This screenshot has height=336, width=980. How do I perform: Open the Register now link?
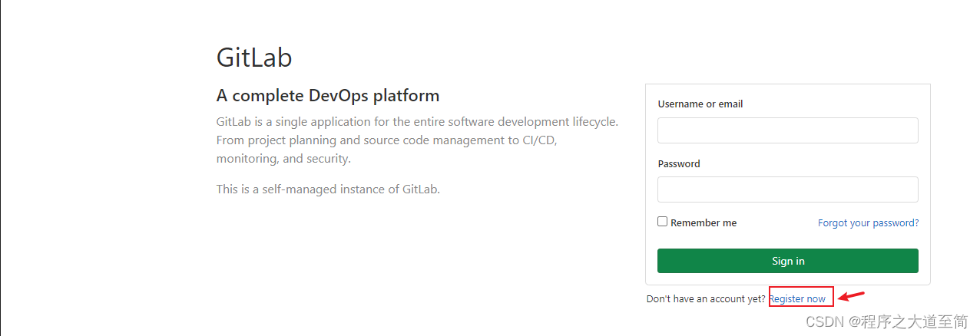click(x=797, y=298)
